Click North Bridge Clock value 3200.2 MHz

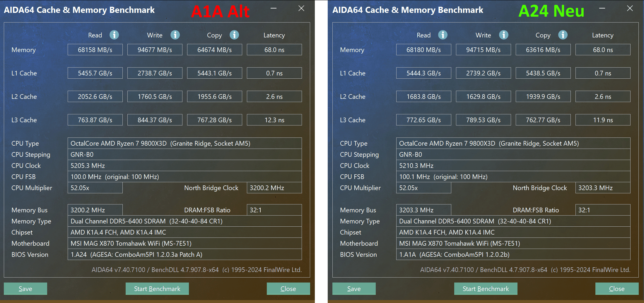pyautogui.click(x=274, y=188)
